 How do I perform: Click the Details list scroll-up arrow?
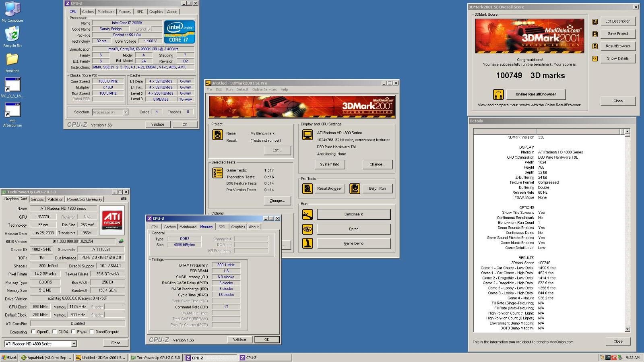click(x=627, y=132)
